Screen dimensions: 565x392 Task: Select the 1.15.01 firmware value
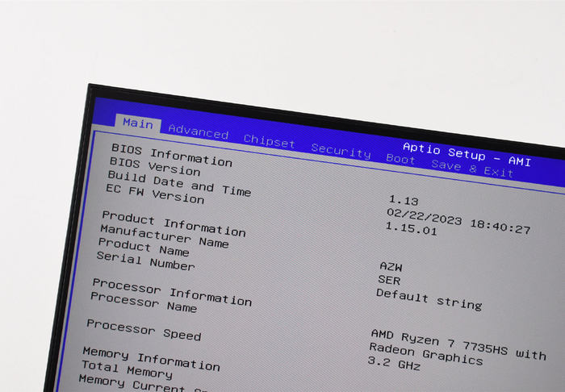tap(412, 228)
